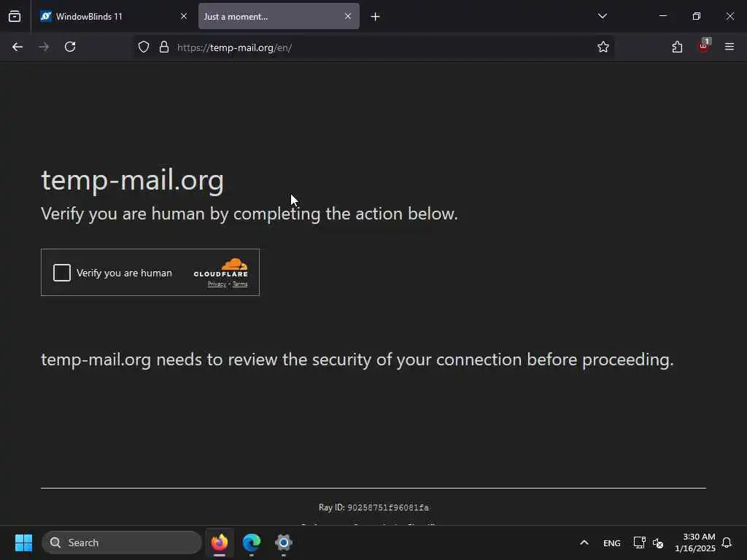747x560 pixels.
Task: Open the Extensions puzzle icon
Action: 677,47
